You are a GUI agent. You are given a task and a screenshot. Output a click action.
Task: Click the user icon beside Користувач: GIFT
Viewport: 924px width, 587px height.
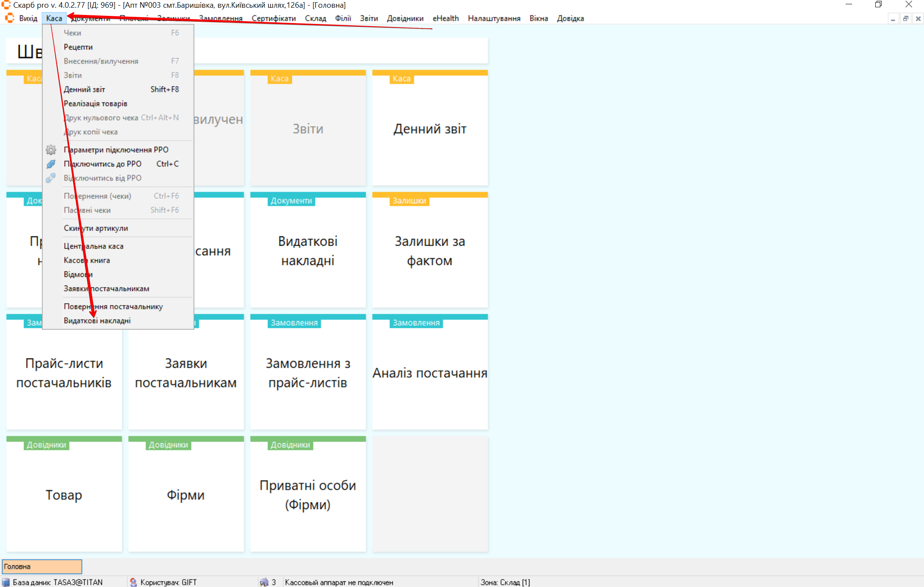(x=134, y=582)
